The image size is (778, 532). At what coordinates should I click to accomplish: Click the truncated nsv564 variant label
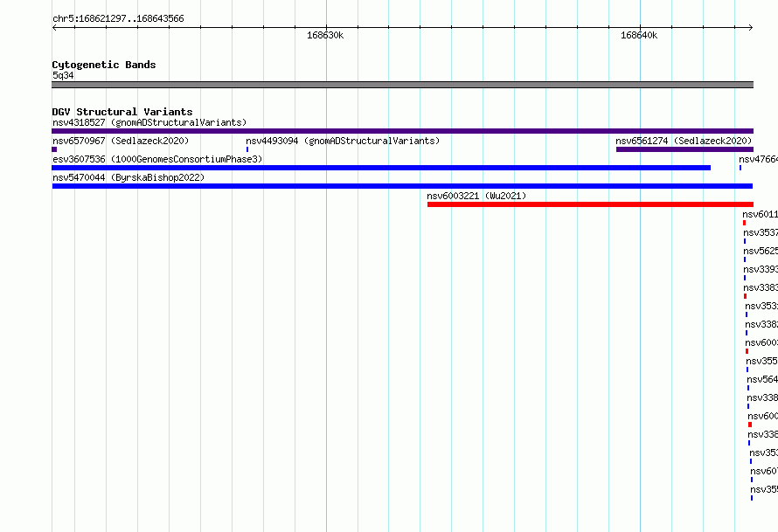click(x=762, y=379)
